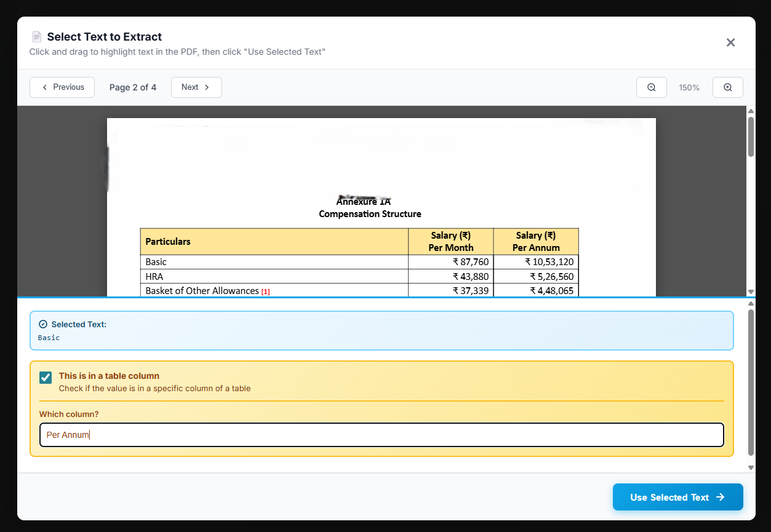
Task: Toggle the table column checkbox off
Action: [x=45, y=377]
